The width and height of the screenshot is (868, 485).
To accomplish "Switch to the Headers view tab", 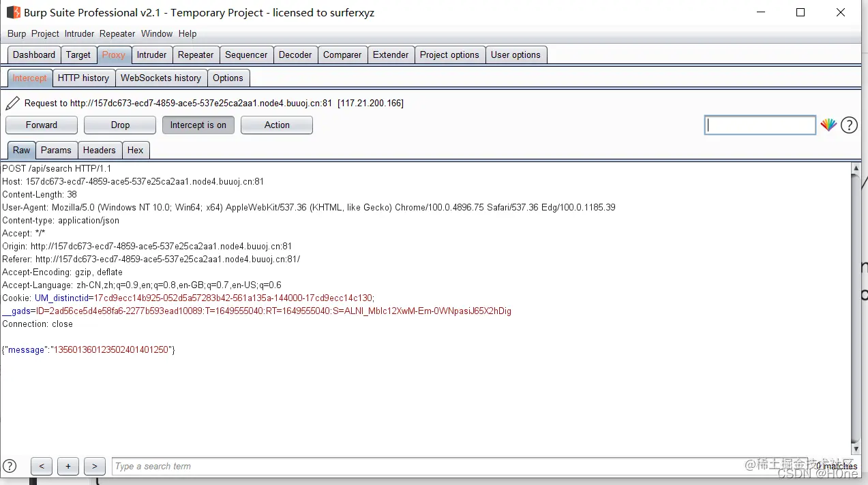I will [x=100, y=150].
